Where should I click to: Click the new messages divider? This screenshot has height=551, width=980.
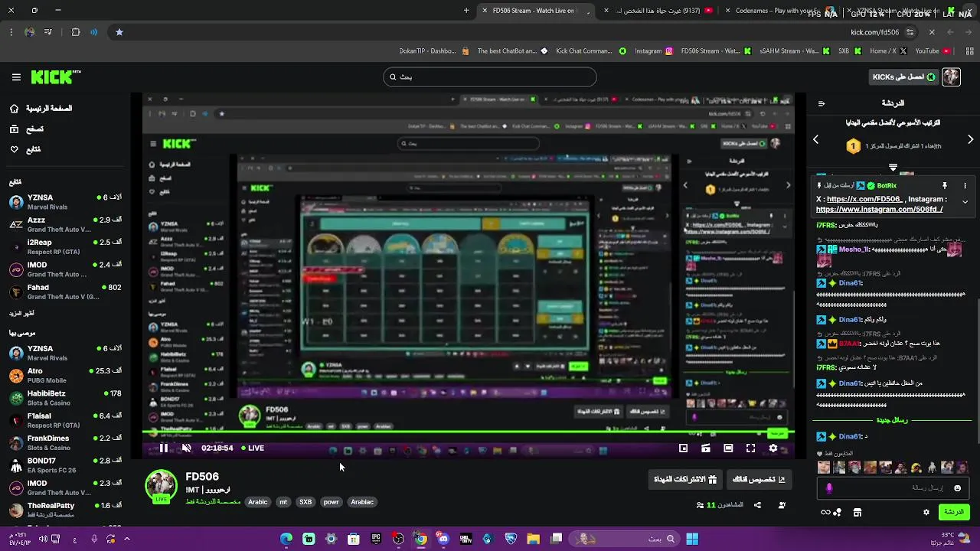(x=891, y=420)
